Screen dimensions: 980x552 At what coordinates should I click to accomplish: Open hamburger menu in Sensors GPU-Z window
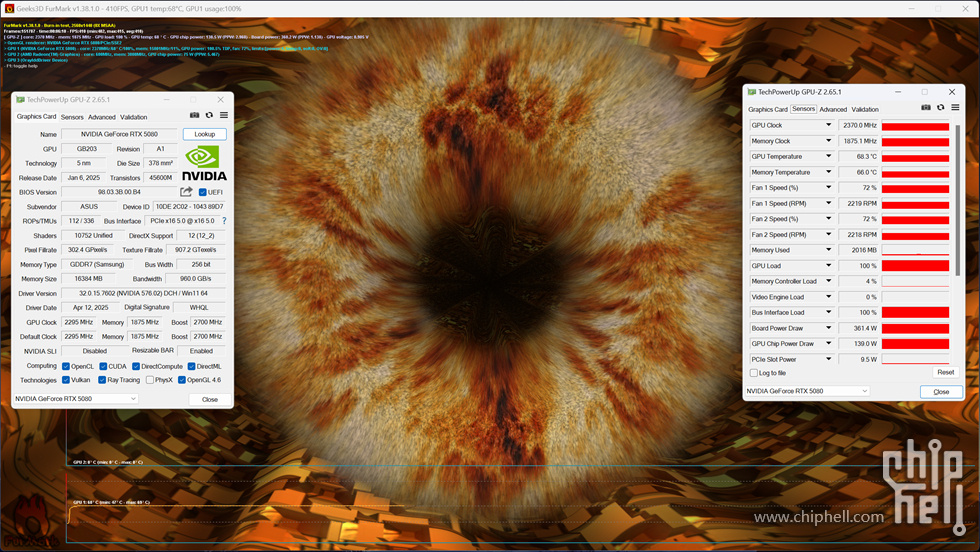pyautogui.click(x=955, y=108)
